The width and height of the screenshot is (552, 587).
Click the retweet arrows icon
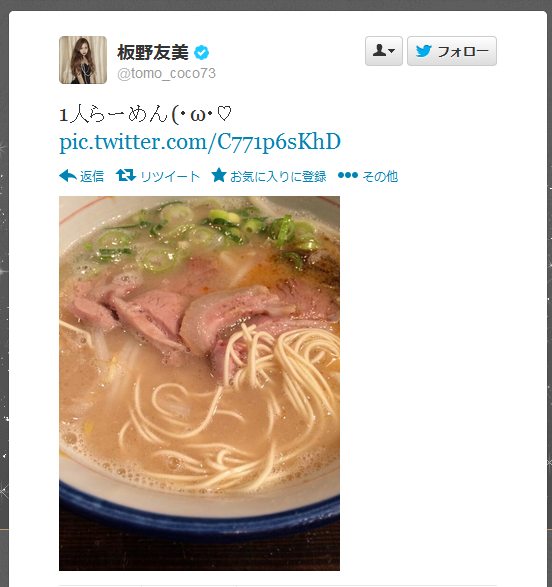[x=126, y=175]
